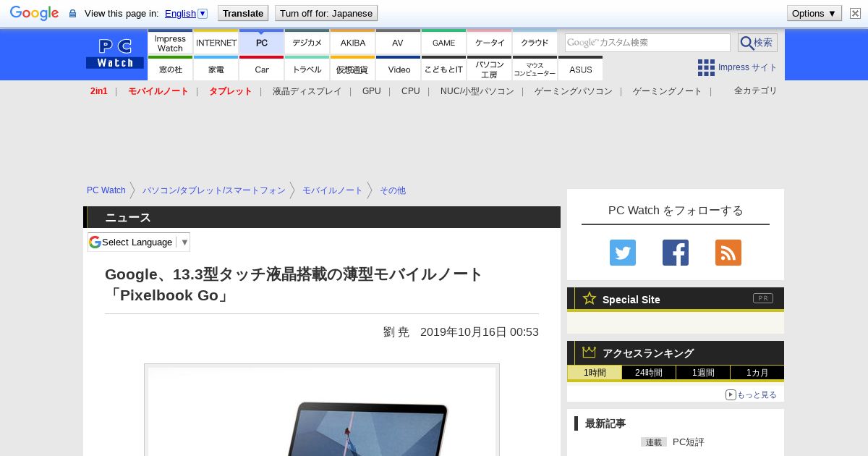Select the 1週間 ranking tab
868x456 pixels.
[x=703, y=373]
